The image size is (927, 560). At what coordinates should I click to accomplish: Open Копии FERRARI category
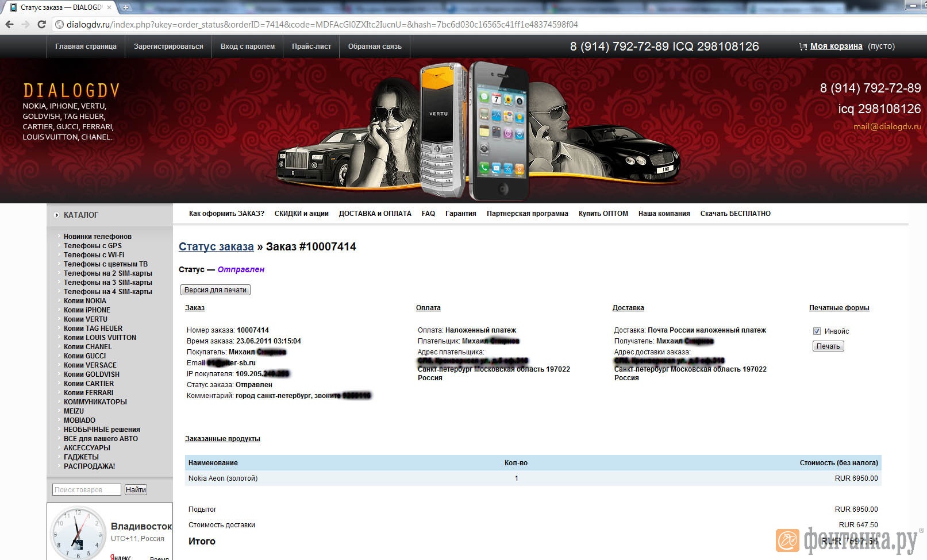[89, 393]
